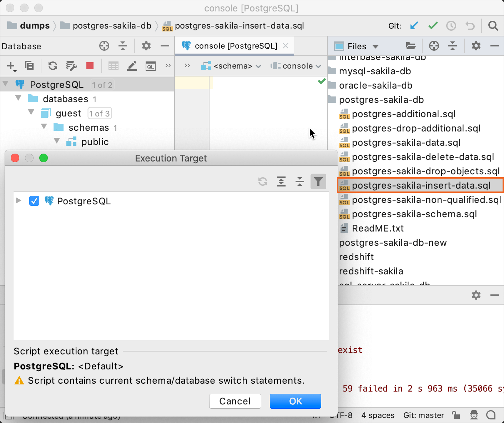Collapse the databases folder node
The height and width of the screenshot is (423, 504).
[18, 98]
